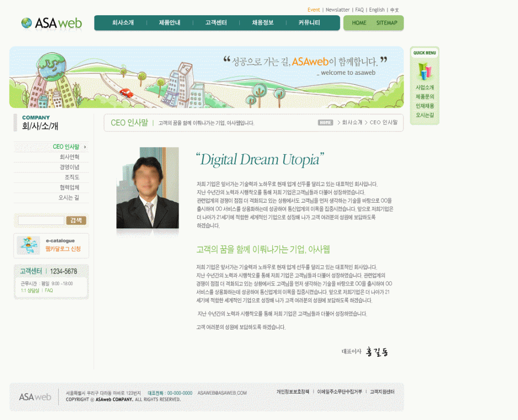Open 제품안내 in top navigation

(x=169, y=23)
